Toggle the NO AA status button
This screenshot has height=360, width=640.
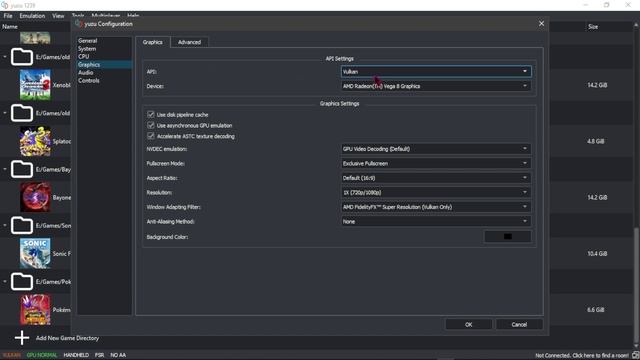[118, 355]
